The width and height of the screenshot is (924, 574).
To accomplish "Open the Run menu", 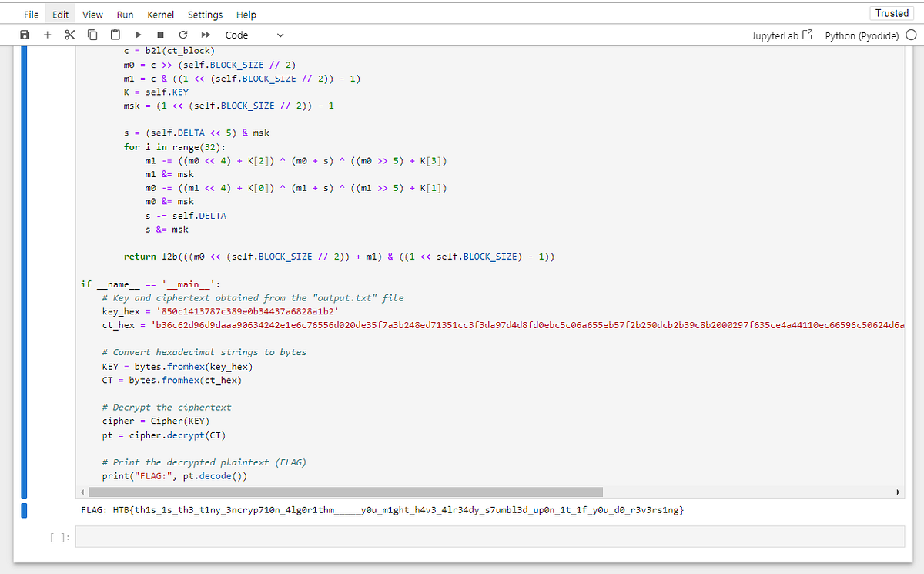I will pyautogui.click(x=125, y=15).
